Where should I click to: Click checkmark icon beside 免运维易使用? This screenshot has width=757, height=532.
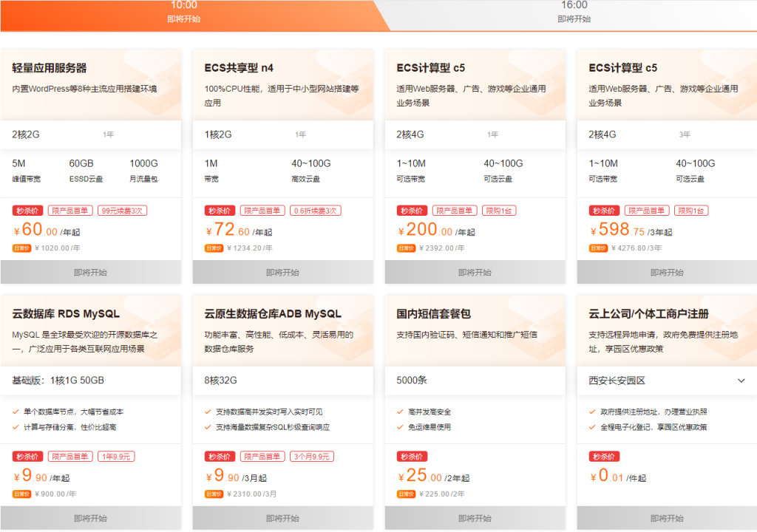[x=400, y=427]
